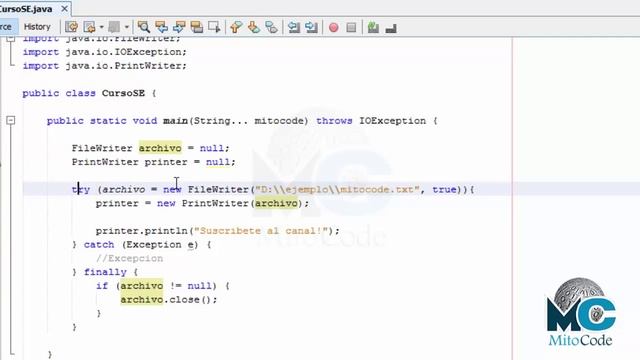Image resolution: width=640 pixels, height=360 pixels.
Task: Click 'true' in the FileWriter constructor
Action: [x=444, y=190]
